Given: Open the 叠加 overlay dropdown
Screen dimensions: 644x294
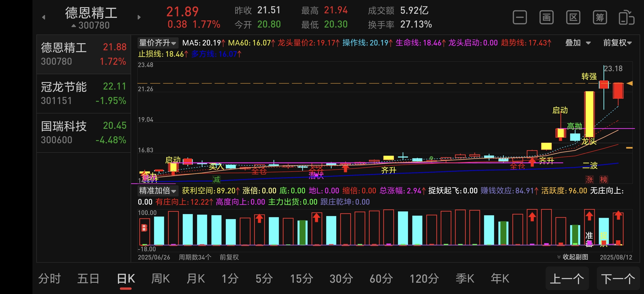Looking at the screenshot, I should click(578, 43).
